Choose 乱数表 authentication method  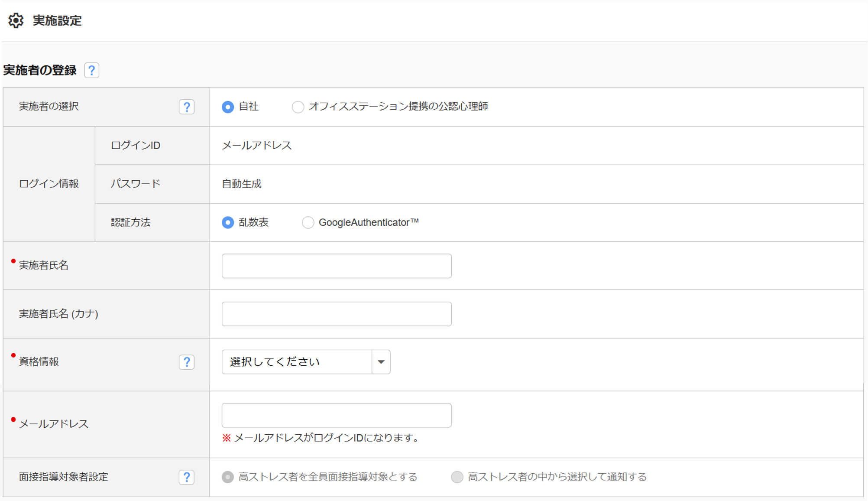coord(228,222)
